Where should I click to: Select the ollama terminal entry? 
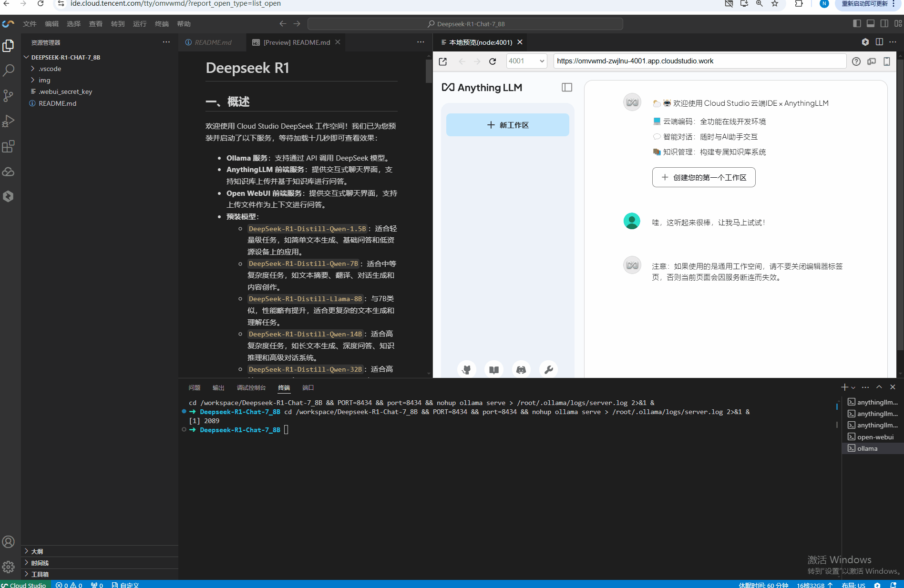[x=872, y=448]
